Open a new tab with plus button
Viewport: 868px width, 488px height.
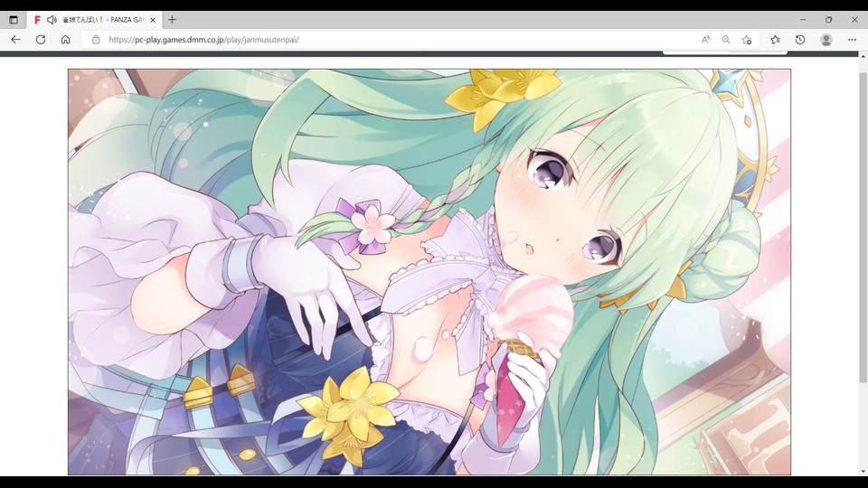(172, 20)
